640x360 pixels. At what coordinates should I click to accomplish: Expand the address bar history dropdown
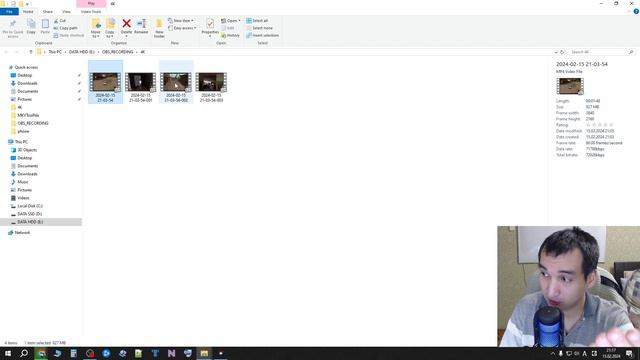(x=556, y=52)
